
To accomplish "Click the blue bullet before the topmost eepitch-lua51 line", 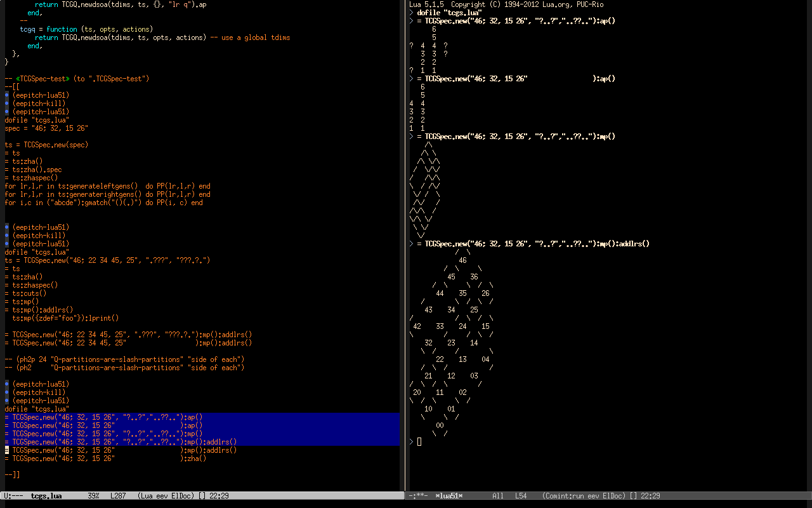I will point(7,95).
